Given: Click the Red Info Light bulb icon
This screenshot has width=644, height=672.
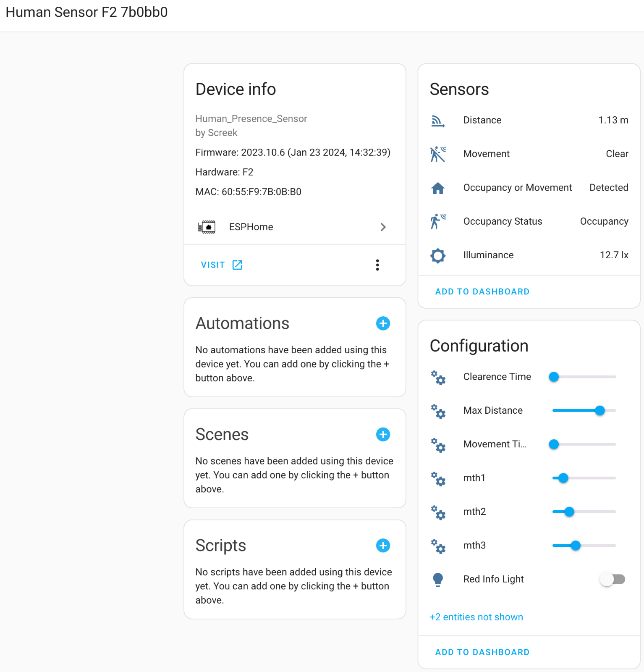Looking at the screenshot, I should (x=438, y=580).
